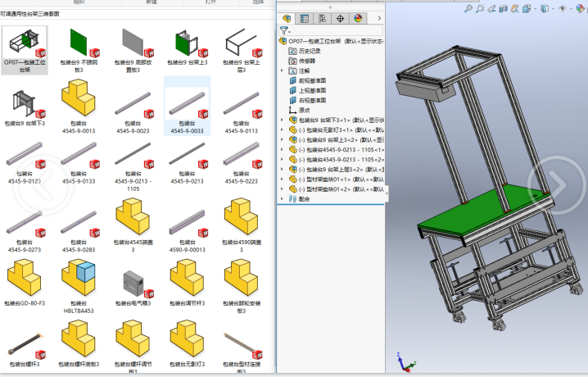The width and height of the screenshot is (588, 377).
Task: Expand the 包装台9 台架下3<1> component
Action: pos(282,120)
